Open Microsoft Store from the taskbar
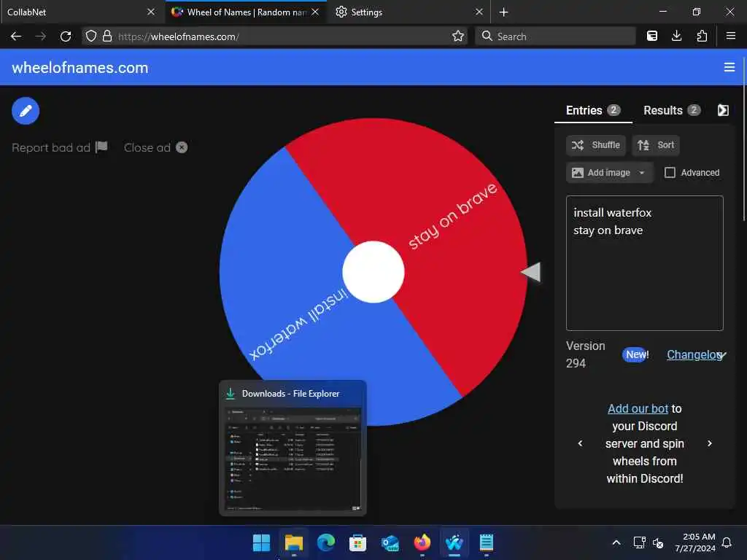Screen dimensions: 747x560 [x=357, y=542]
